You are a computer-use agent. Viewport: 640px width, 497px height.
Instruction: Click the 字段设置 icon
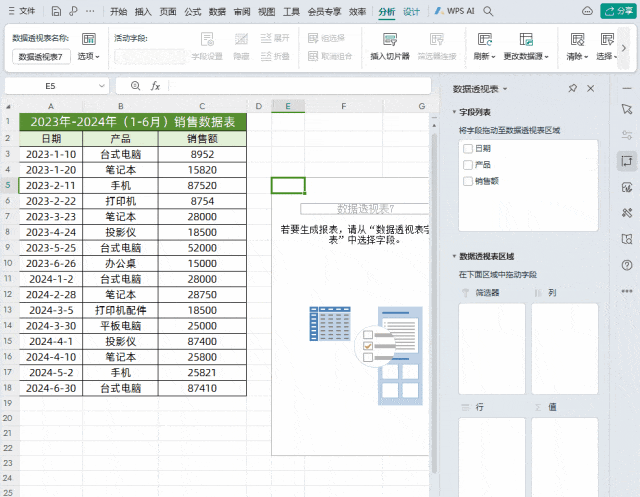(x=207, y=40)
